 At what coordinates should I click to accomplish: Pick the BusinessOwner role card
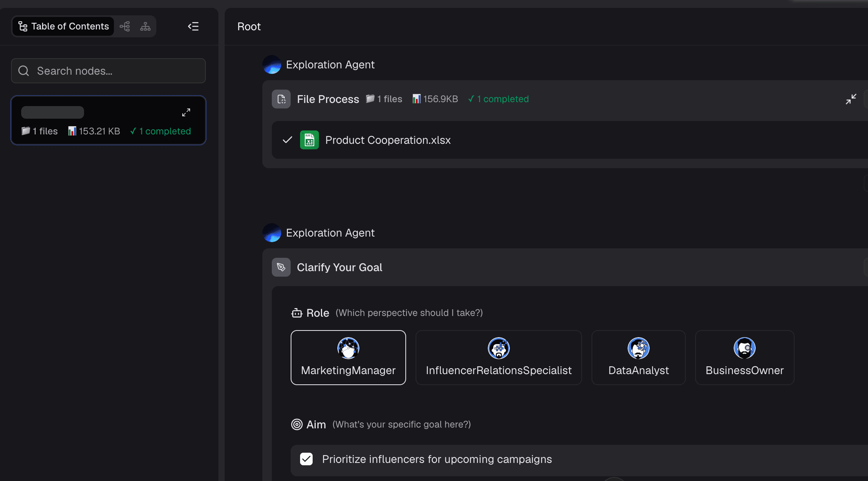pyautogui.click(x=745, y=358)
